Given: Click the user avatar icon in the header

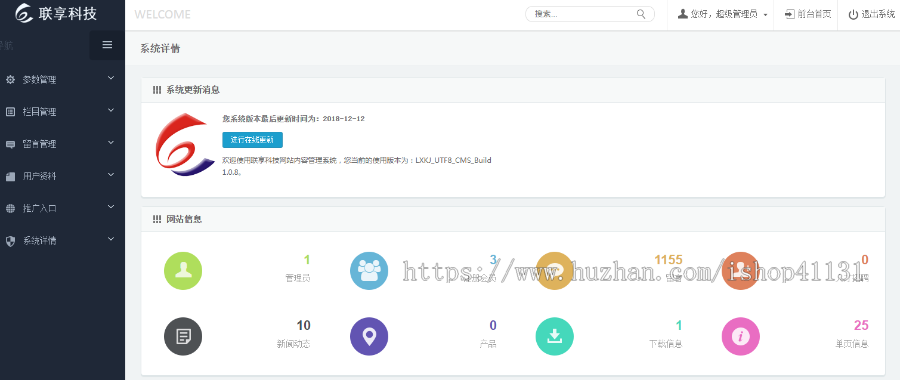Looking at the screenshot, I should [x=682, y=14].
